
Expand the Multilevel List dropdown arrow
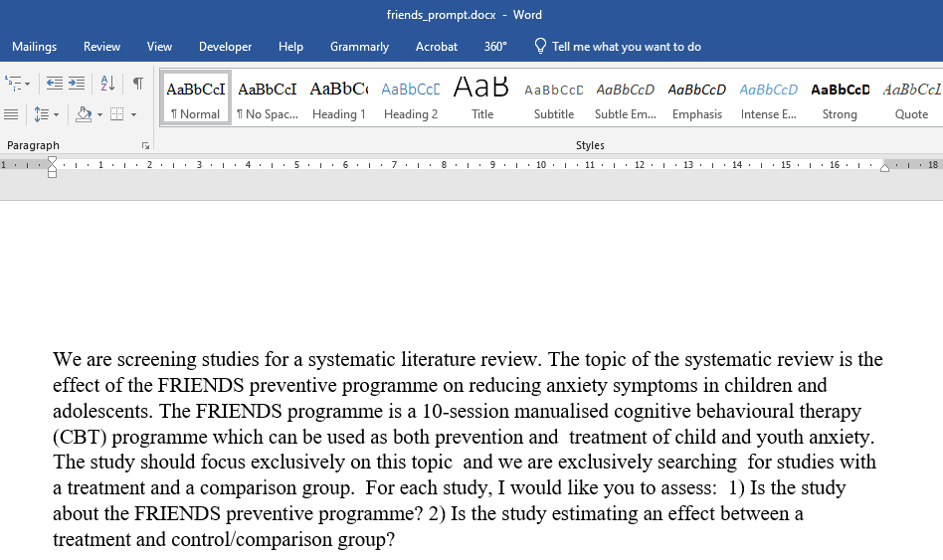pos(27,84)
